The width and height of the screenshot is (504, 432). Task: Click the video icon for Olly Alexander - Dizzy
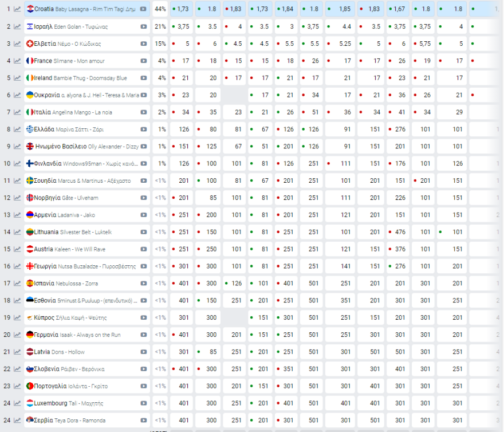coord(143,147)
